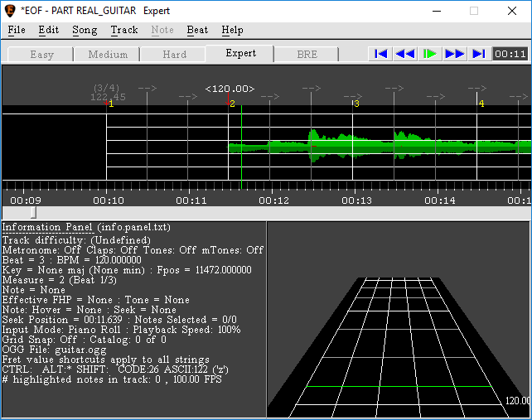Open the Beat menu
Image resolution: width=532 pixels, height=420 pixels.
pos(197,30)
